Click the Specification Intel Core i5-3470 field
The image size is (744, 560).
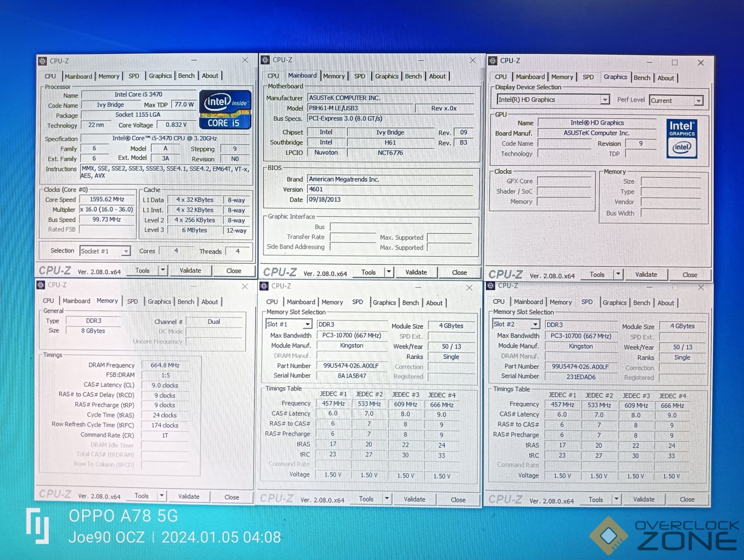(x=164, y=138)
